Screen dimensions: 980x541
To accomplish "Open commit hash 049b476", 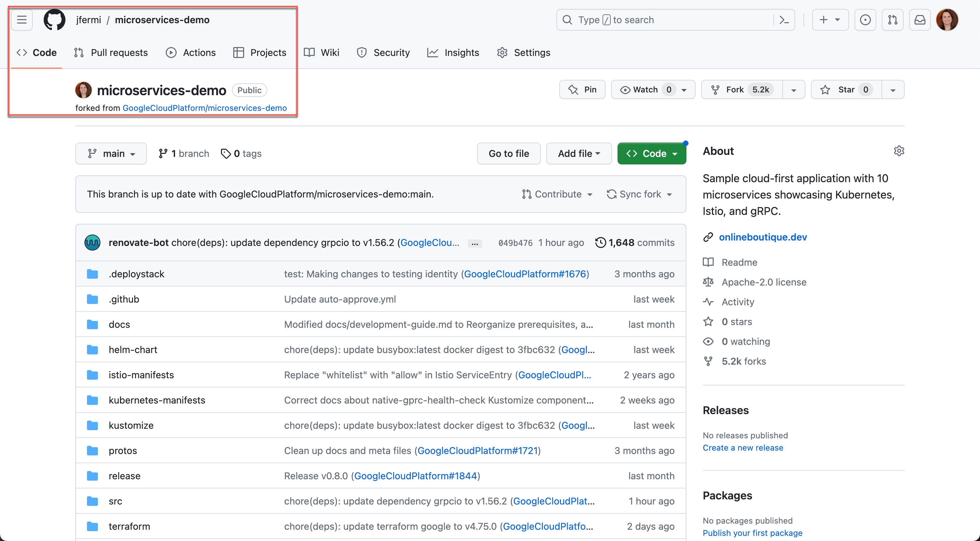I will click(515, 243).
